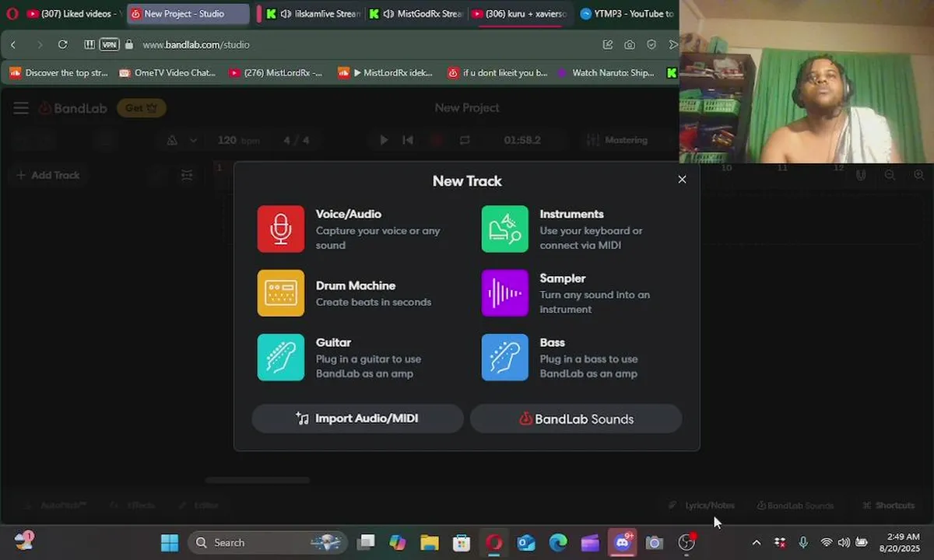Open 'Discover the top str...' bookmark
The width and height of the screenshot is (934, 560).
point(59,72)
